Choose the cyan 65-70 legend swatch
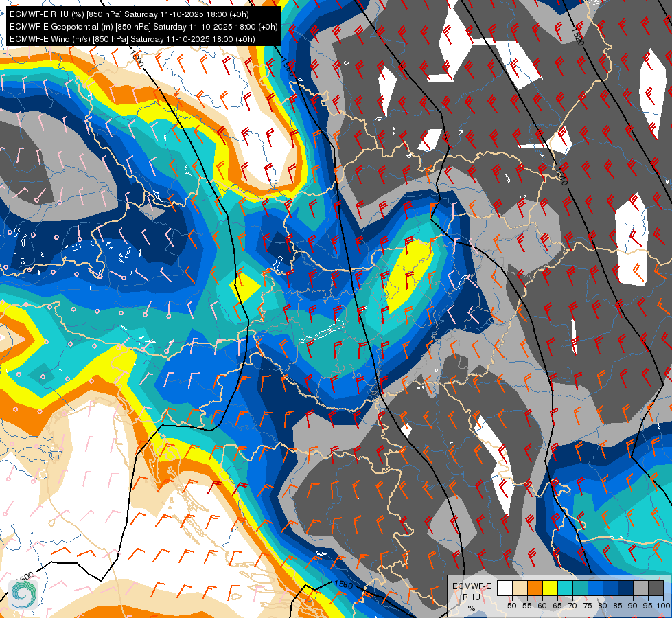 coord(565,588)
